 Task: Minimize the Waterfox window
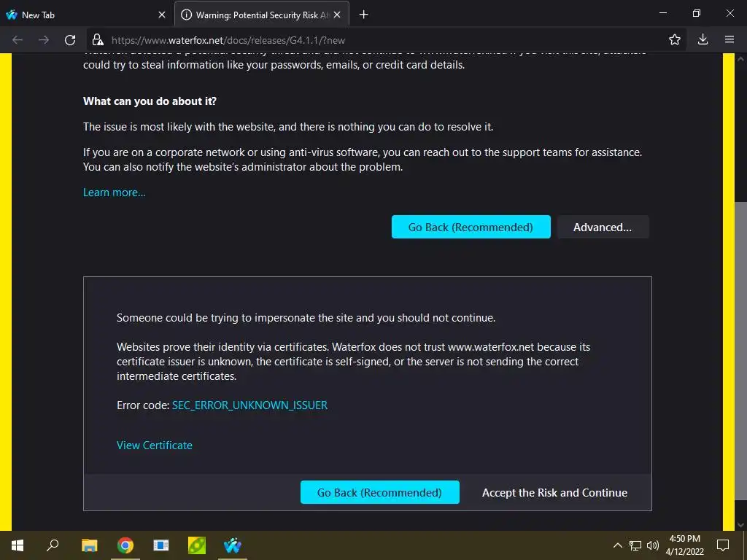(662, 13)
